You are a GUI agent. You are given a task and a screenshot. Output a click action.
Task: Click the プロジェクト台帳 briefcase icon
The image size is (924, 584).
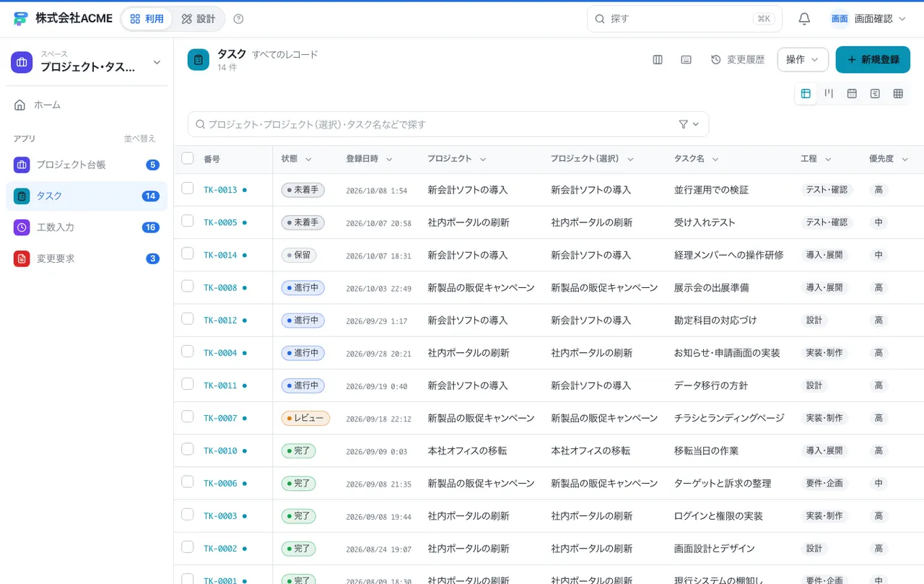[x=22, y=165]
